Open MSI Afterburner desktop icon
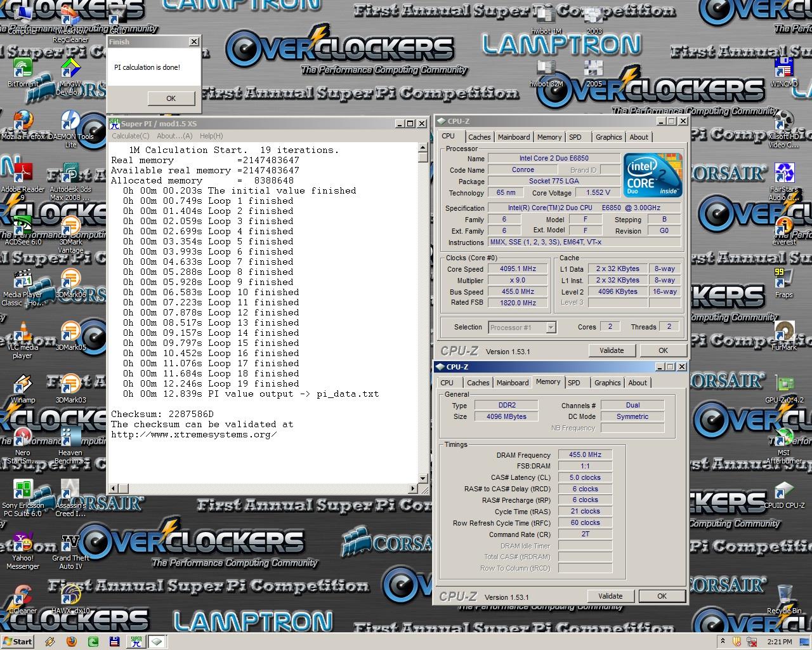The height and width of the screenshot is (650, 812). (784, 445)
